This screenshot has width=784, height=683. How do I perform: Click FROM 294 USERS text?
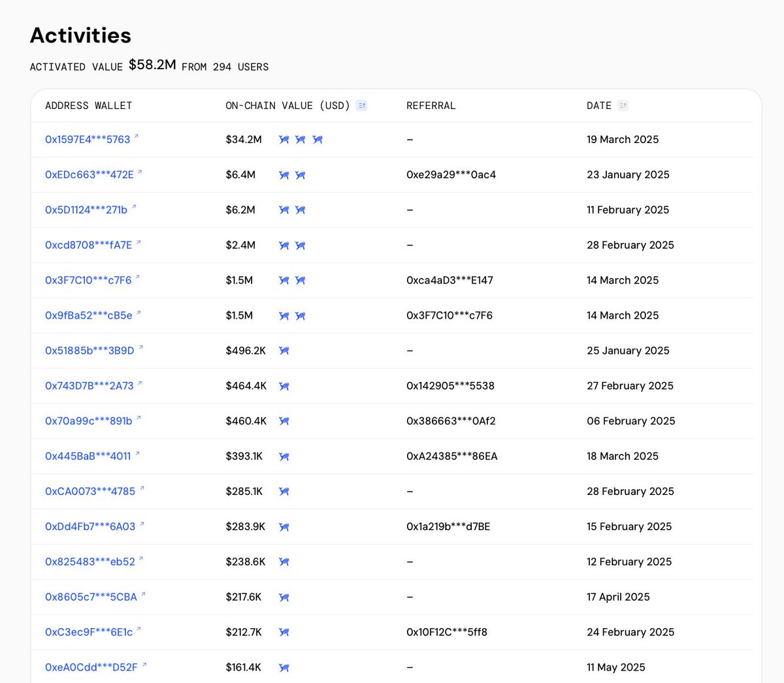point(225,67)
